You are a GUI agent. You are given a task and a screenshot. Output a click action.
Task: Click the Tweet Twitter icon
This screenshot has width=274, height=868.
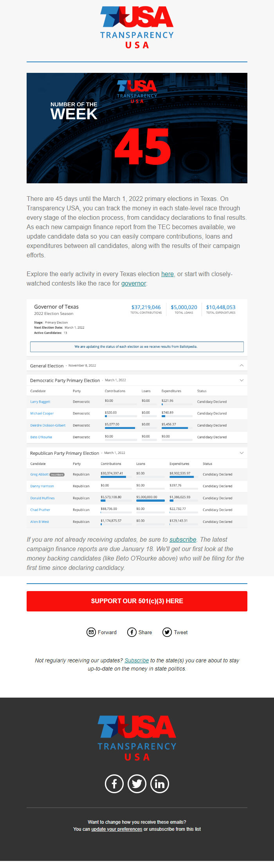click(167, 632)
